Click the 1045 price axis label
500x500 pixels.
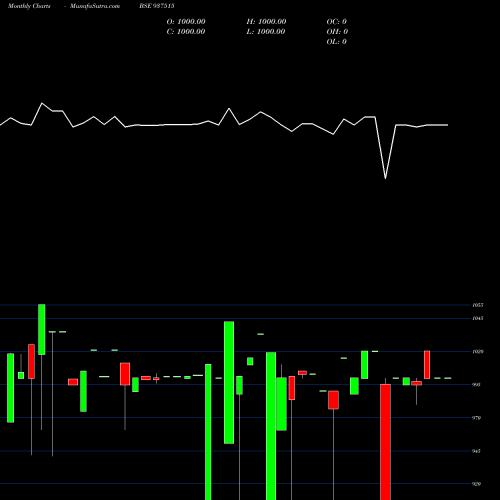[x=478, y=318]
